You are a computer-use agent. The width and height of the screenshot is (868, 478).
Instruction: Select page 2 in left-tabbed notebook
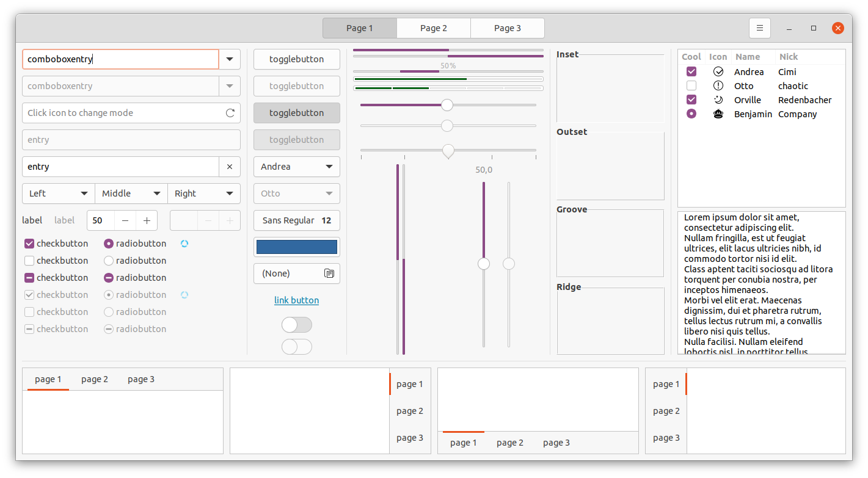pos(666,411)
